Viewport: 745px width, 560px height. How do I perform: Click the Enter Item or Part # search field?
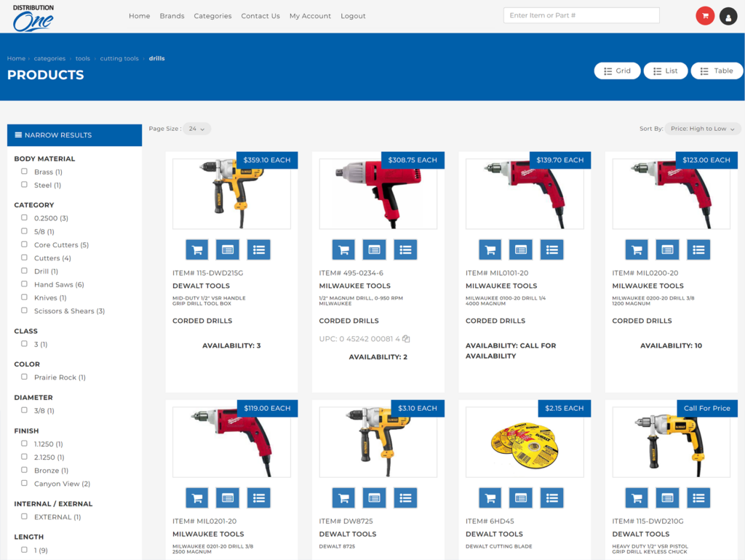[x=581, y=15]
